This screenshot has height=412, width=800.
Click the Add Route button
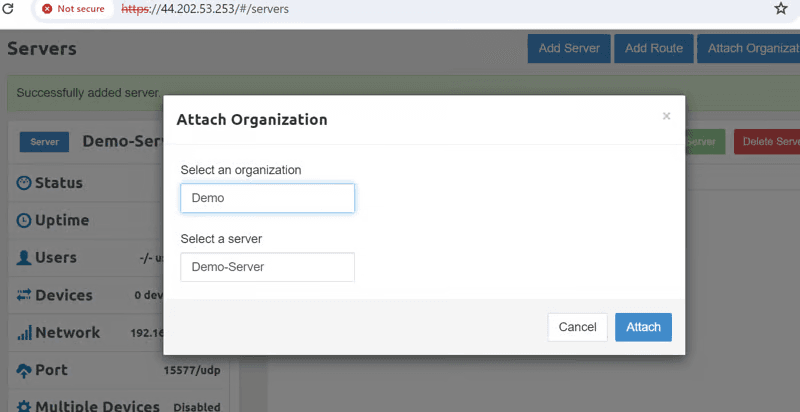point(653,48)
